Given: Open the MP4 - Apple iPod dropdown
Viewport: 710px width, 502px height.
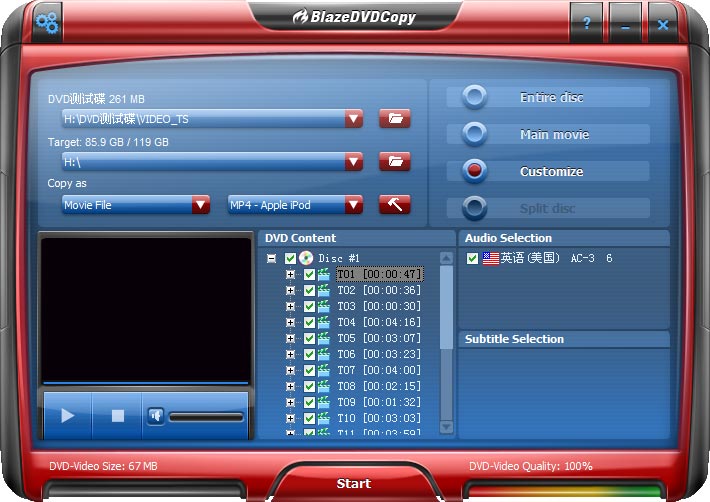Looking at the screenshot, I should tap(353, 205).
